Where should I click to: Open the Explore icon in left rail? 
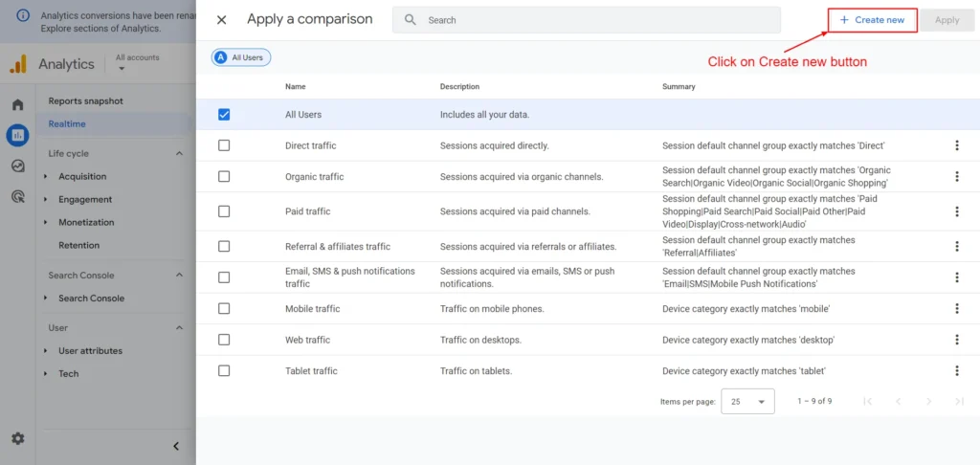click(x=17, y=166)
